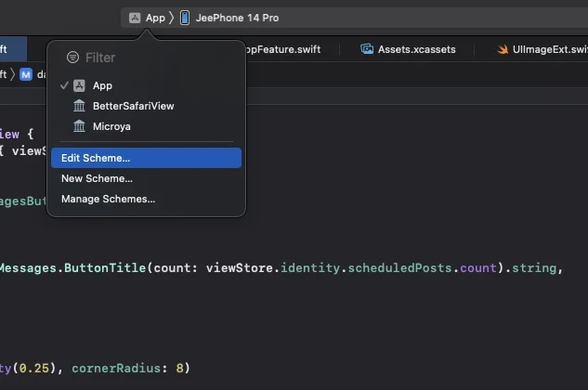
Task: Select the BetterSafariView scheme
Action: coord(133,106)
